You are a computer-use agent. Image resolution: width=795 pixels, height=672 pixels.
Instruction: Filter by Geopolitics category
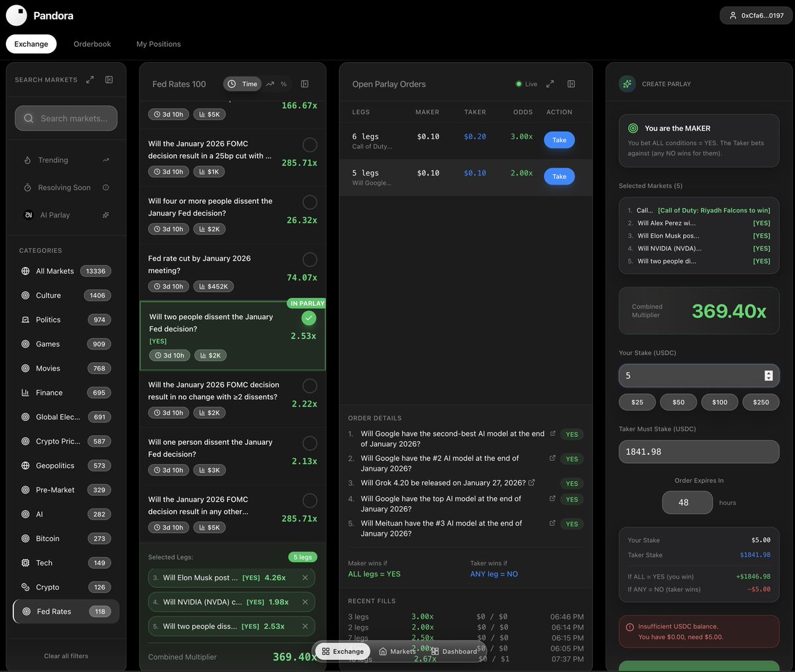[66, 465]
